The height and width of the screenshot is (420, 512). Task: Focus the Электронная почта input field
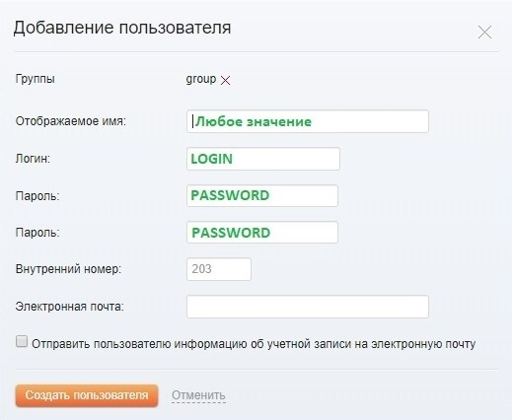(x=308, y=307)
